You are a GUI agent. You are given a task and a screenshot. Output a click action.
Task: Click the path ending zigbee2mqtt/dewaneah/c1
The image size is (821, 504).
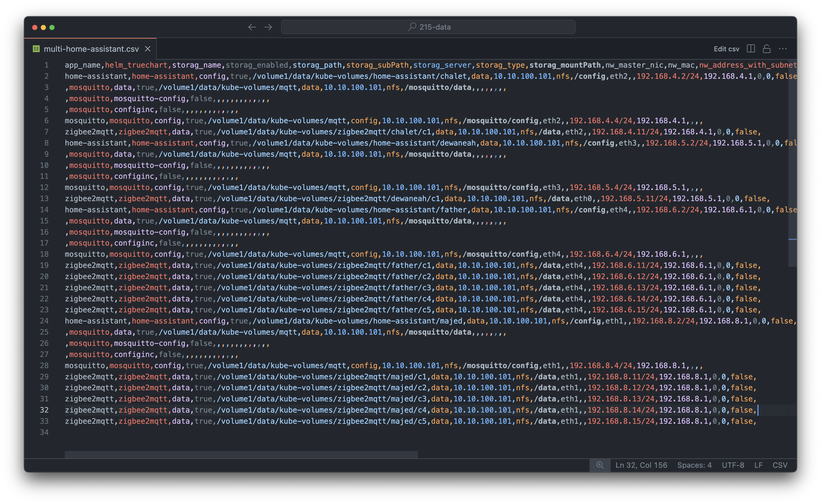(328, 199)
